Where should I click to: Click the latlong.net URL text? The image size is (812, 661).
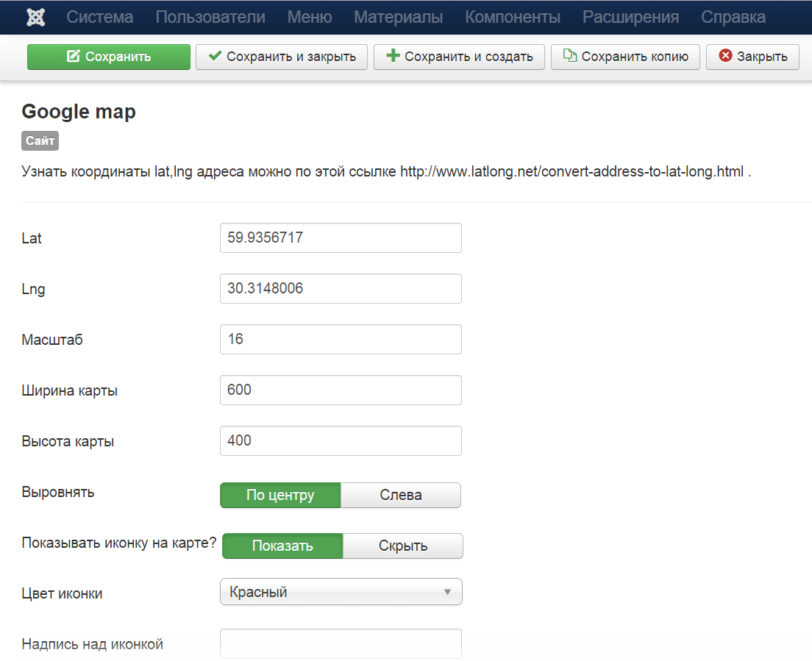[x=571, y=171]
